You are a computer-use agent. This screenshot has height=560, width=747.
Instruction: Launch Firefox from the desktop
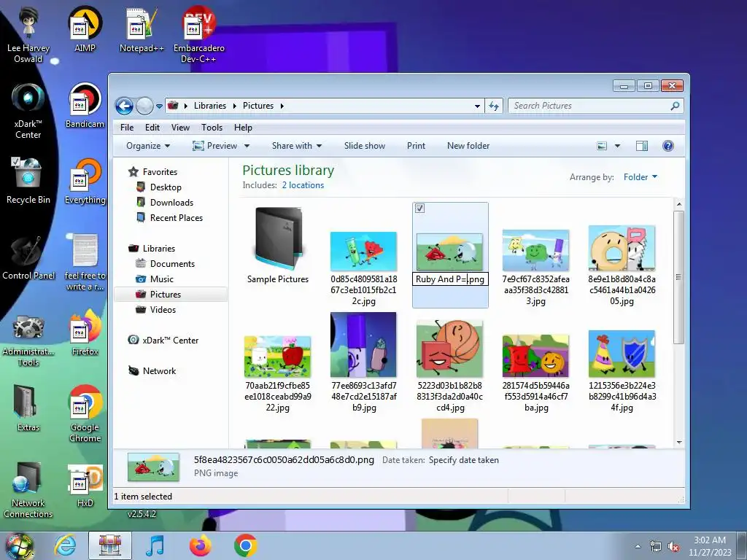[x=85, y=332]
